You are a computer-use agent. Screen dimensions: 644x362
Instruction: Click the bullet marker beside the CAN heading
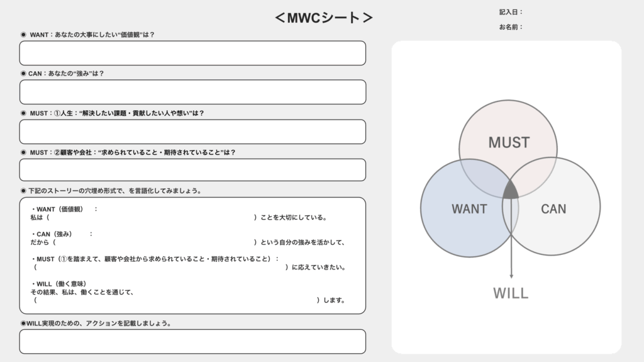(x=23, y=74)
